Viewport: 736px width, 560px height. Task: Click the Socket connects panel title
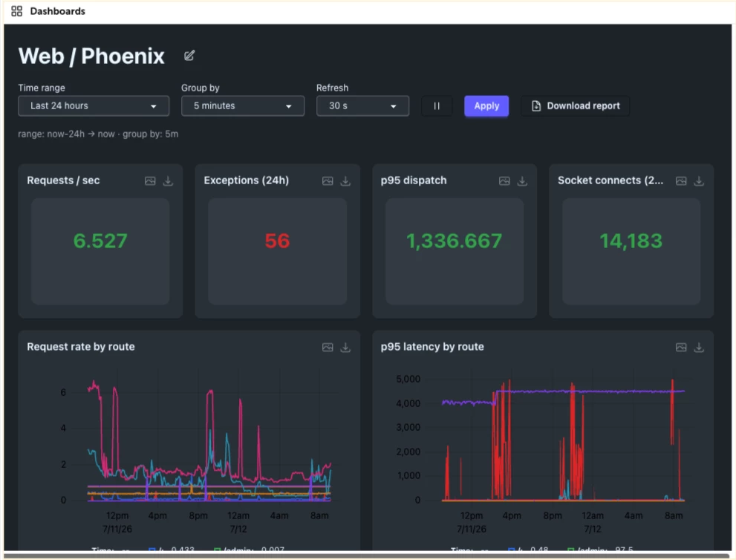[x=610, y=180]
